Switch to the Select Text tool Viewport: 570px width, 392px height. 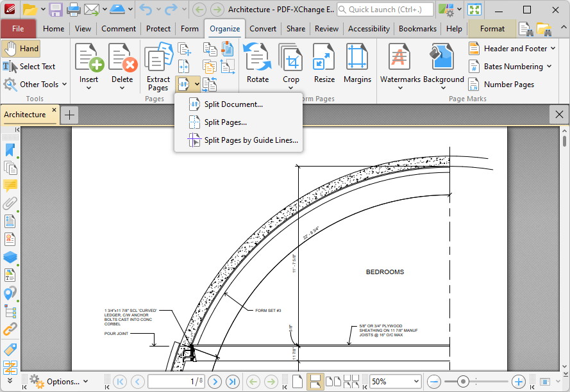click(29, 67)
